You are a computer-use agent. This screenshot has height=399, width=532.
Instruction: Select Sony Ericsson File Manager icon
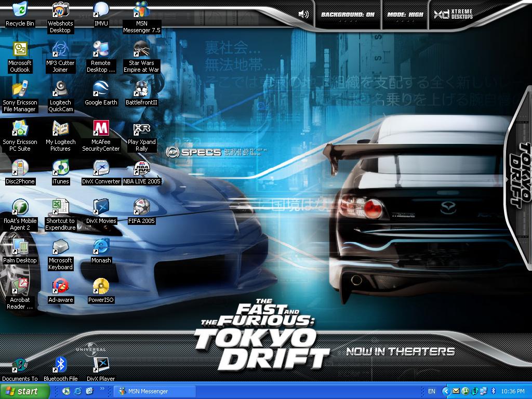click(x=20, y=96)
